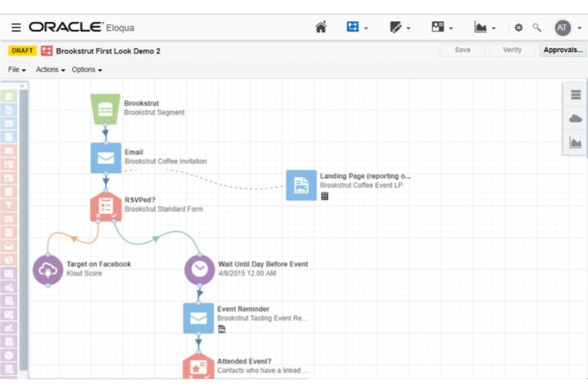588x392 pixels.
Task: Go to the Eloqua home page
Action: [x=321, y=27]
